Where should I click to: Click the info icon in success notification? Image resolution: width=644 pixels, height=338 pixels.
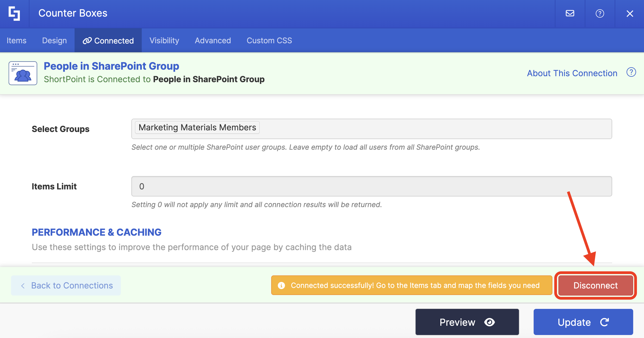[281, 285]
